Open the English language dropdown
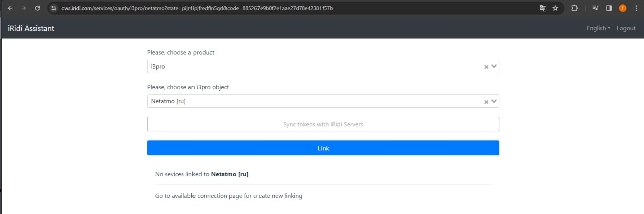Screen dimensions: 644x214 [x=598, y=28]
